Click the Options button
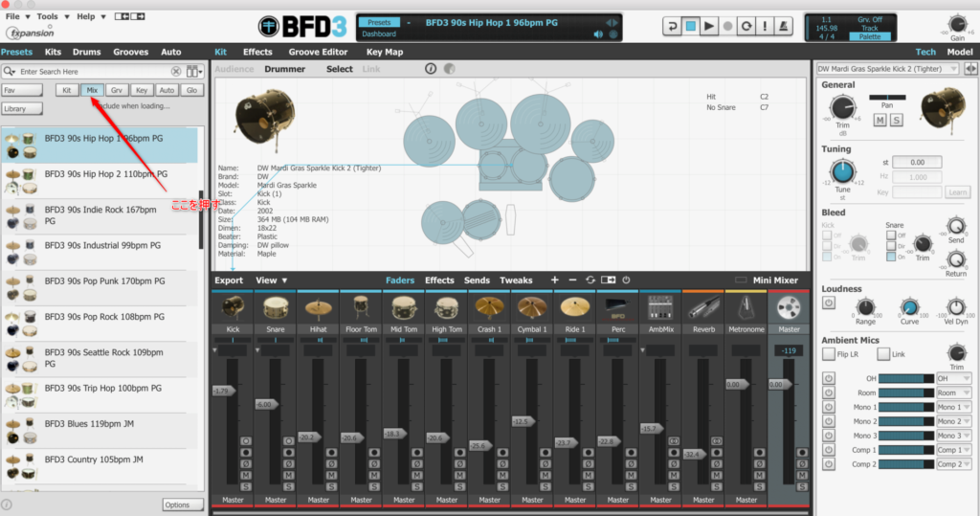980x516 pixels. coord(177,505)
